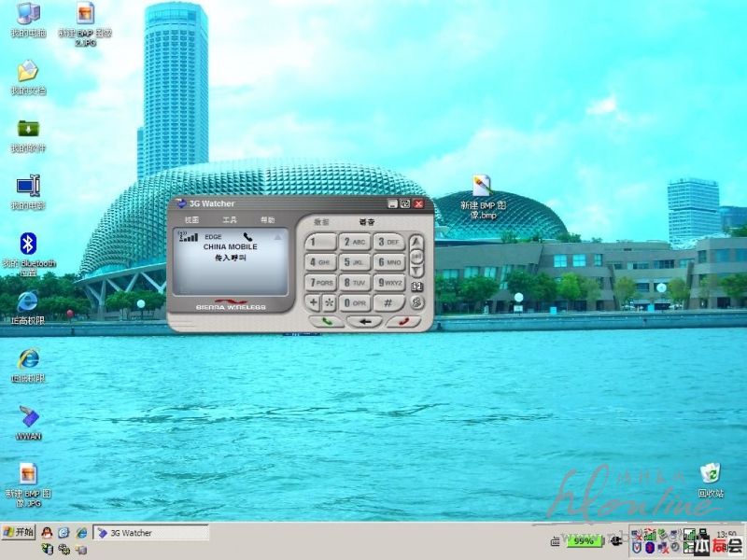Click the Bluetooth desktop icon

coord(29,245)
